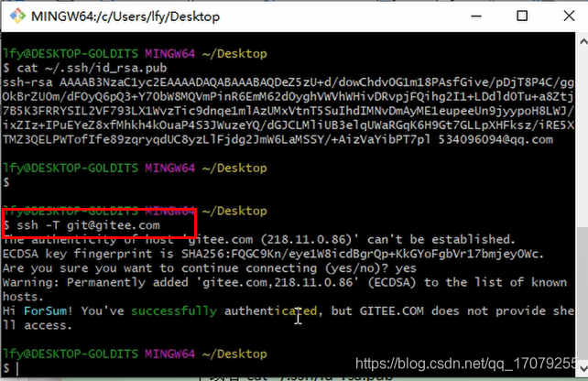
Task: Click the window title 'MINGW64:/c/Users/lfy/Desktop'
Action: [x=125, y=16]
